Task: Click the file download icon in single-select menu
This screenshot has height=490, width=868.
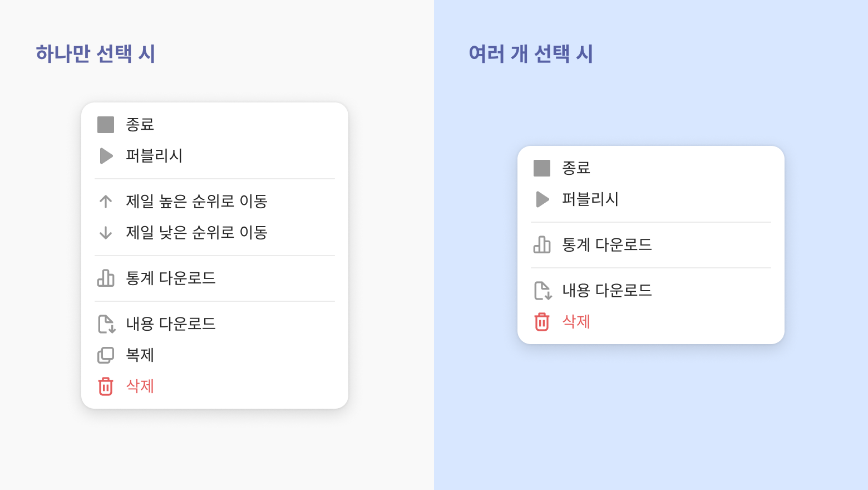Action: pyautogui.click(x=106, y=324)
